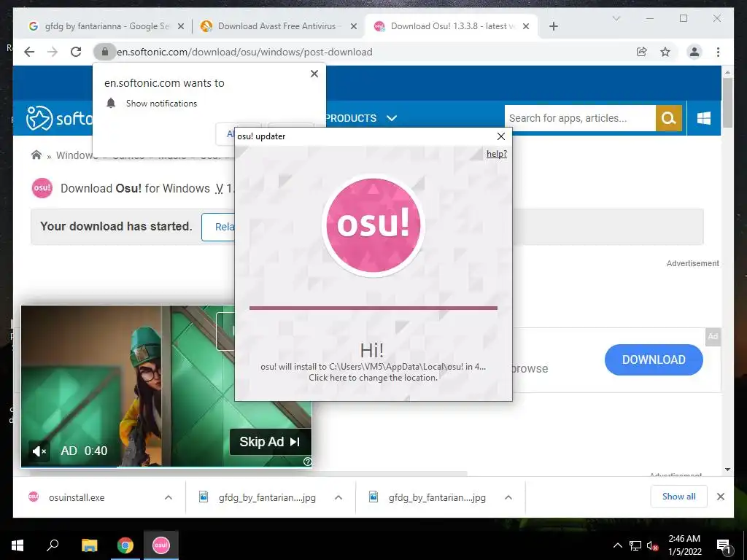Click the address bar URL

pos(244,52)
